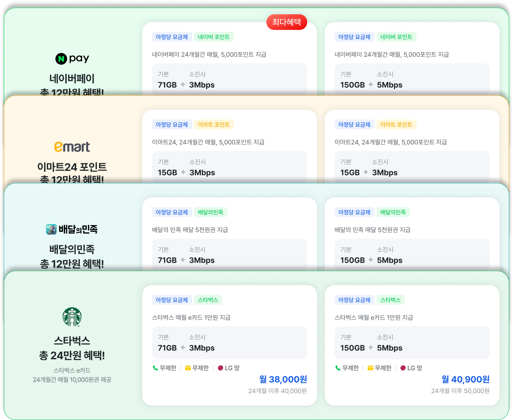Viewport: 513px width, 420px height.
Task: Click Naver Pay description on 71GB card
Action: (x=209, y=54)
